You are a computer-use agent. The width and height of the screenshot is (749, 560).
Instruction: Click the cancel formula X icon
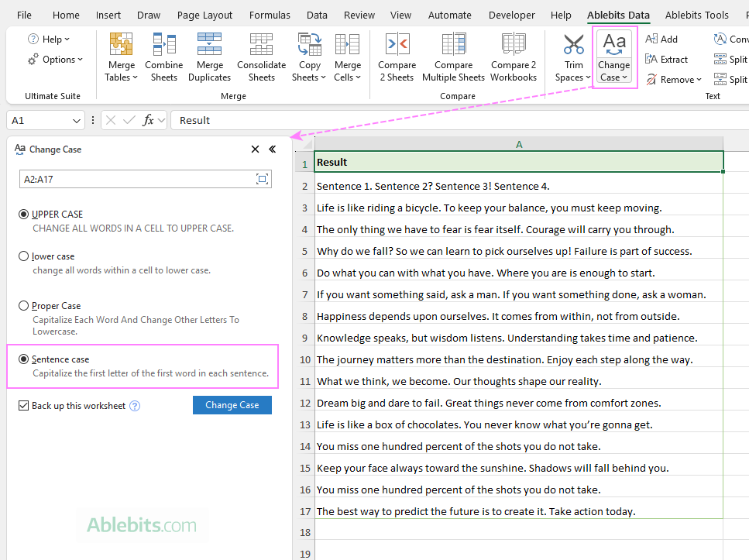111,120
